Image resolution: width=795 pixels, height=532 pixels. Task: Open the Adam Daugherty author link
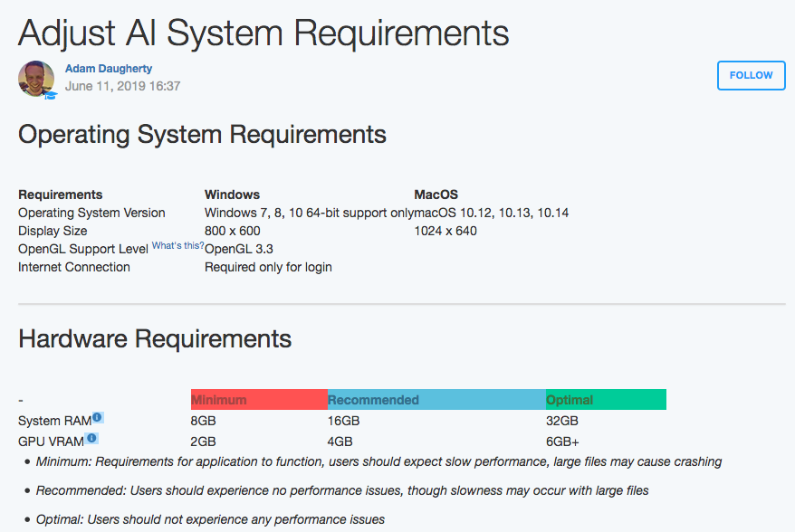[x=109, y=69]
